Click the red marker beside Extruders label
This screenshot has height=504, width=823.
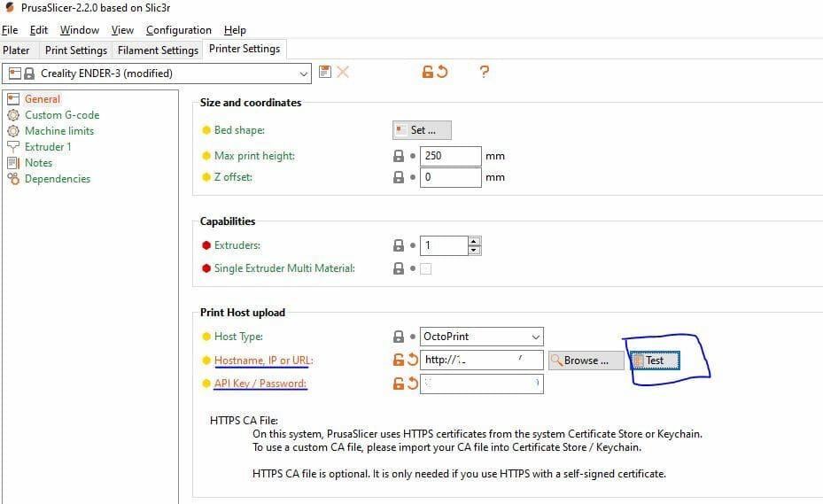[206, 245]
